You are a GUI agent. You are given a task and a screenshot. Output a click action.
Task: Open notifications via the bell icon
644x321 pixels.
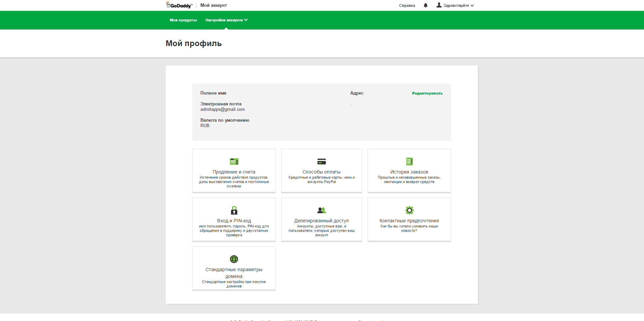[426, 5]
